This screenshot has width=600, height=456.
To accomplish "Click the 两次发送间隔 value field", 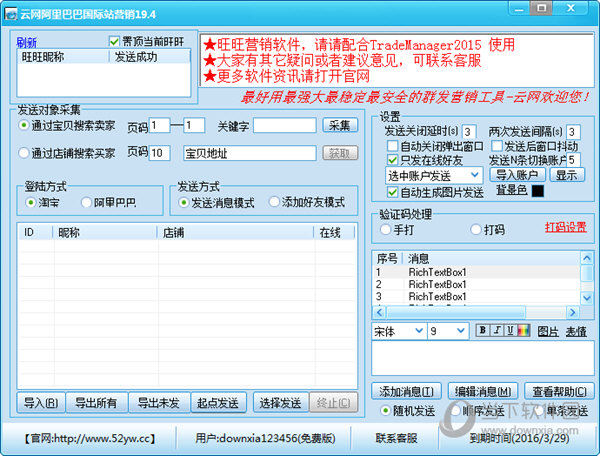I will [x=573, y=132].
